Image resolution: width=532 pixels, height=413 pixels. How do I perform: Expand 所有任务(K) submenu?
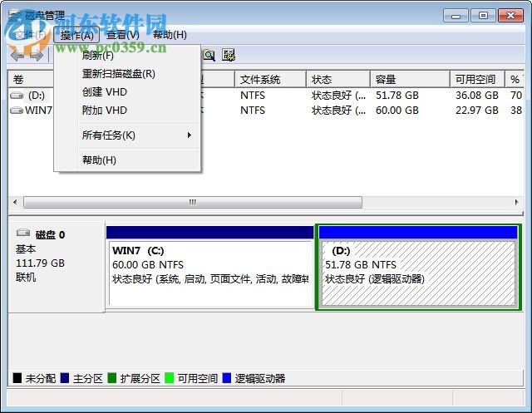[x=127, y=135]
